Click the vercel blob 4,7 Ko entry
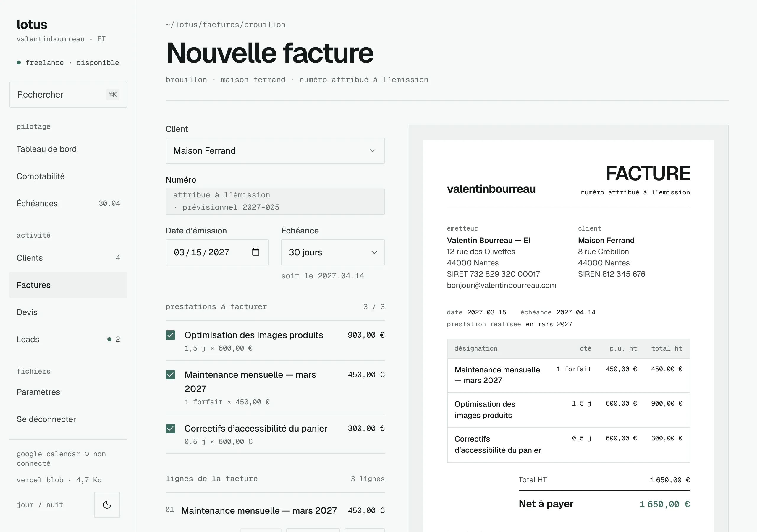Viewport: 757px width, 532px height. 59,480
